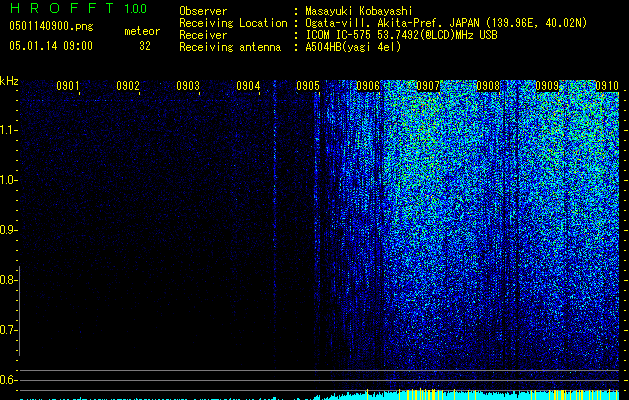Screen dimensions: 629x400
Task: Click the Observer field label
Action: tap(203, 11)
